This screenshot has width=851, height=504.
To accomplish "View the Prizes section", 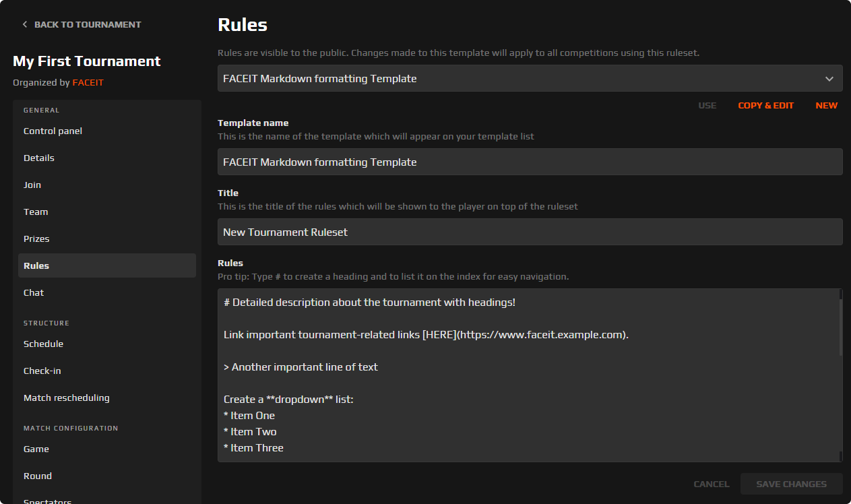I will 36,239.
